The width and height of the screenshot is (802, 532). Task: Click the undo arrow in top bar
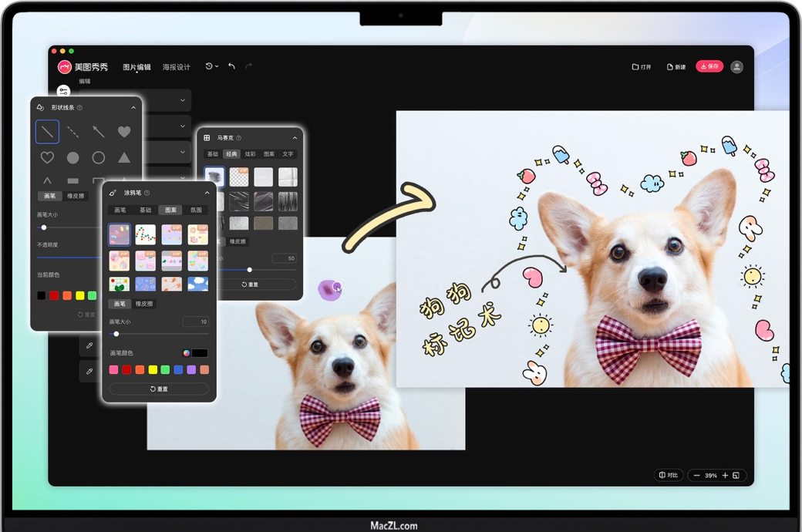tap(231, 66)
